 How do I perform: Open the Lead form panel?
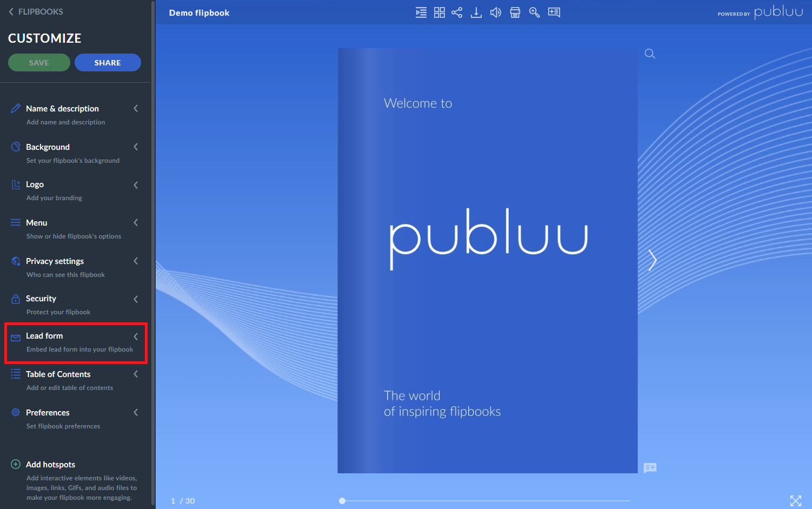[x=75, y=342]
